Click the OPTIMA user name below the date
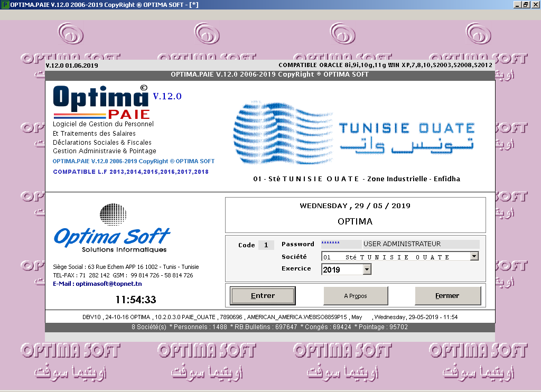The height and width of the screenshot is (392, 541). 355,221
